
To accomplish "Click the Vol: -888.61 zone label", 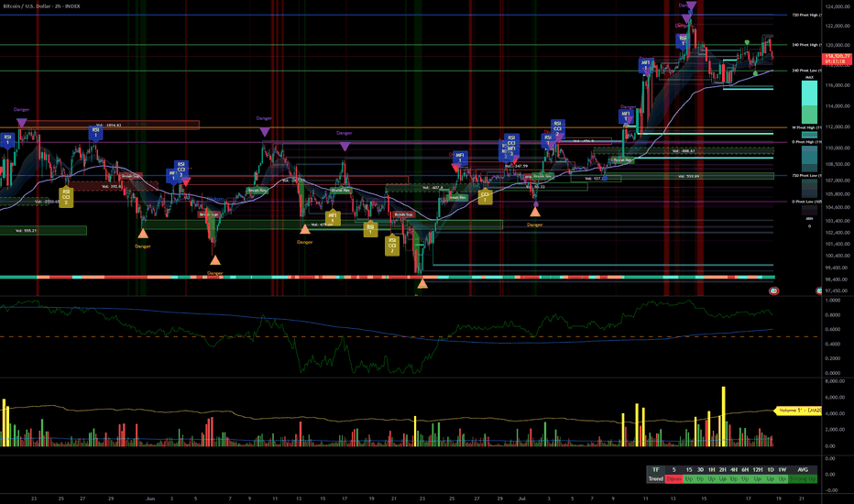I will [x=683, y=151].
